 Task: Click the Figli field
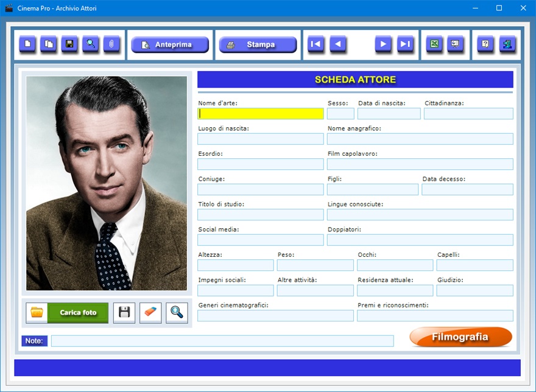pos(373,189)
